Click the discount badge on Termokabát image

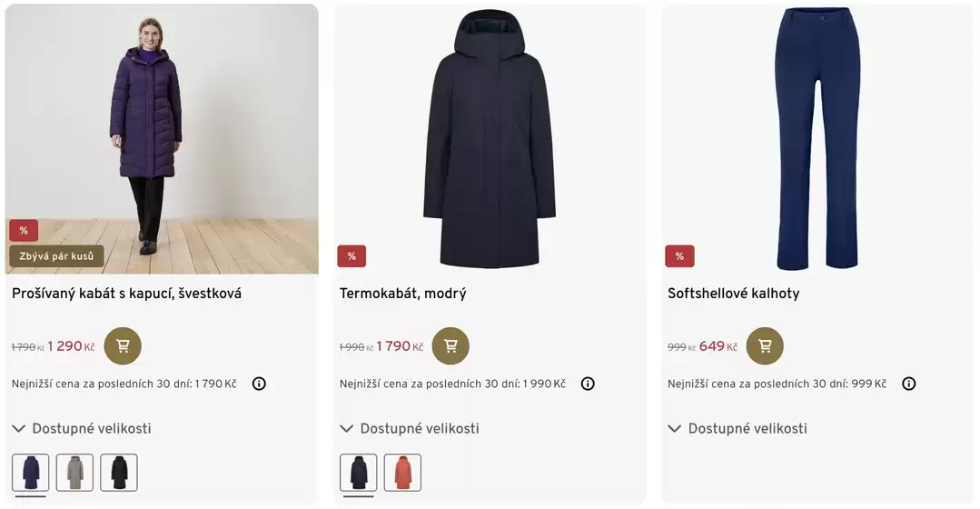pos(351,256)
